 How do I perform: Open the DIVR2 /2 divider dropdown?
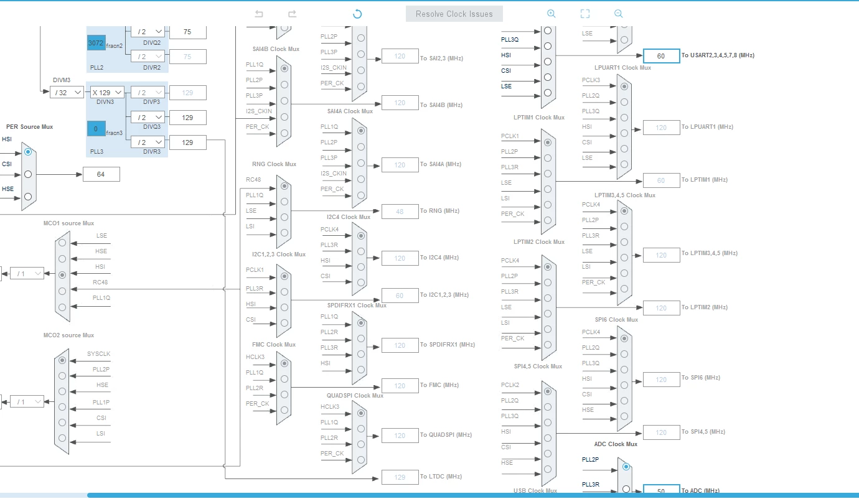click(x=148, y=57)
